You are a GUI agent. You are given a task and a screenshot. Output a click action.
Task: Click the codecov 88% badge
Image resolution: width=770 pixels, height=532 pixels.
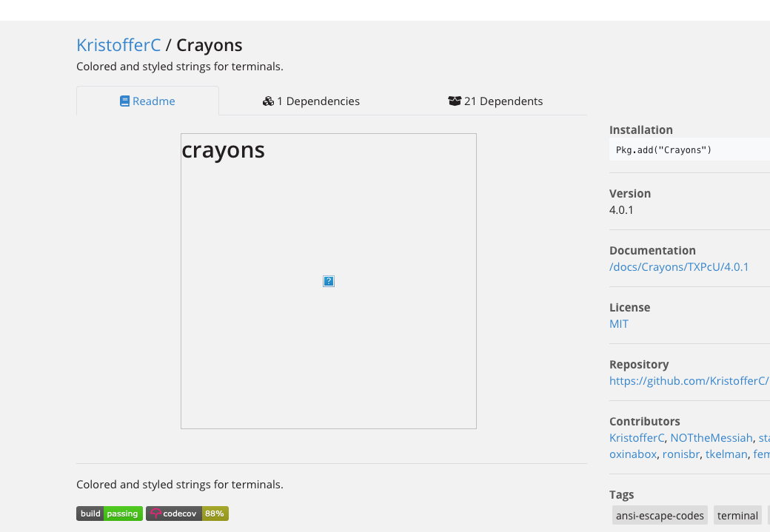(187, 513)
